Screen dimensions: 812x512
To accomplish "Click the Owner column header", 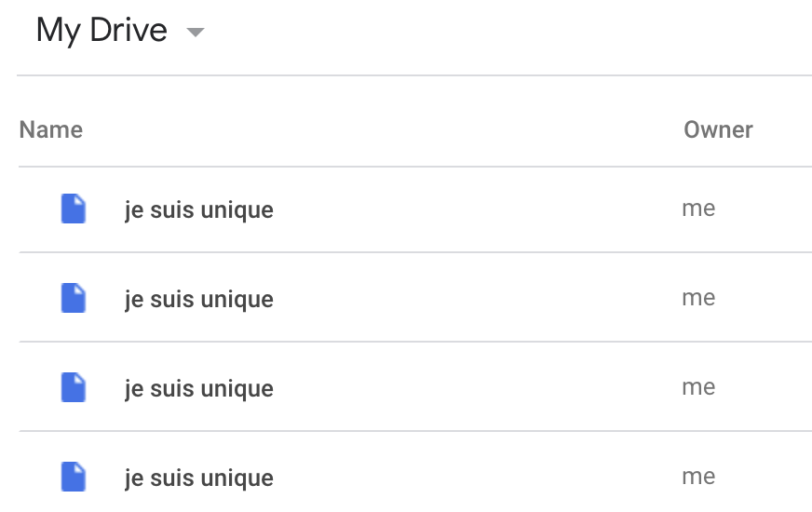I will (x=718, y=129).
